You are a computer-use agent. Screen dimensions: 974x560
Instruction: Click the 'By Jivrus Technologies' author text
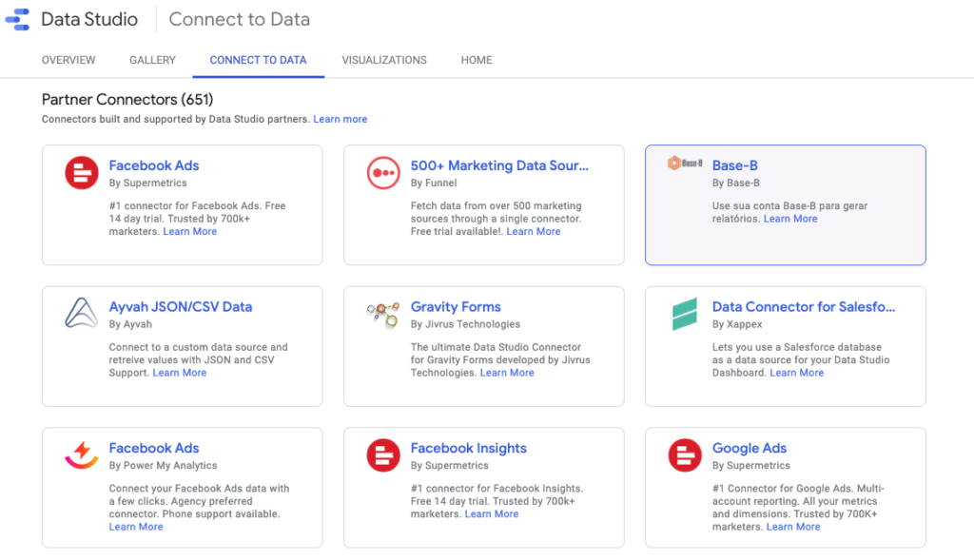coord(465,324)
